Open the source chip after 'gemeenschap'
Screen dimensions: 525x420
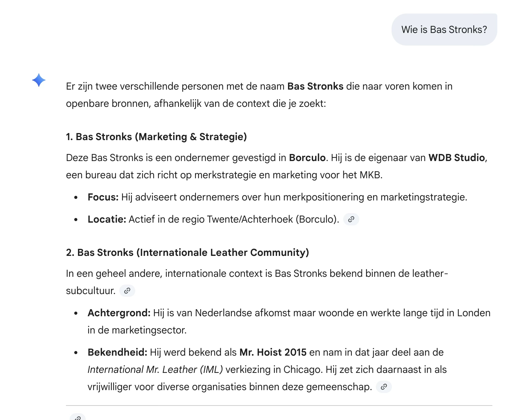[384, 387]
